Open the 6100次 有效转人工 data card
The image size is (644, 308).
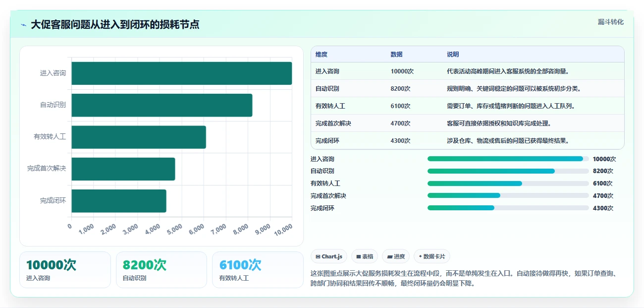258,270
